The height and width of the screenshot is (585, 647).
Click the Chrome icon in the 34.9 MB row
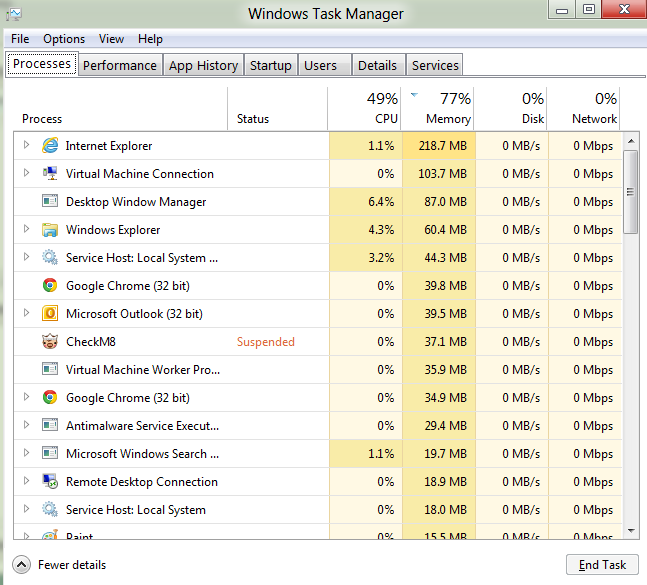pos(50,397)
